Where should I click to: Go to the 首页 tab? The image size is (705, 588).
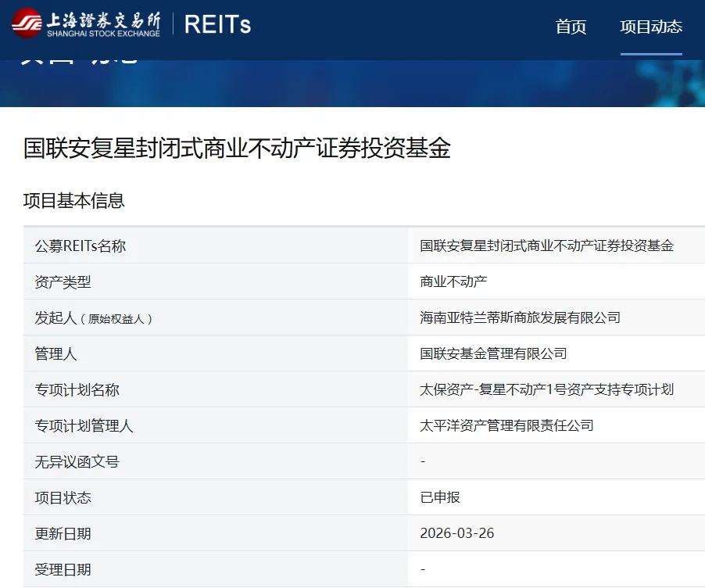[x=571, y=27]
